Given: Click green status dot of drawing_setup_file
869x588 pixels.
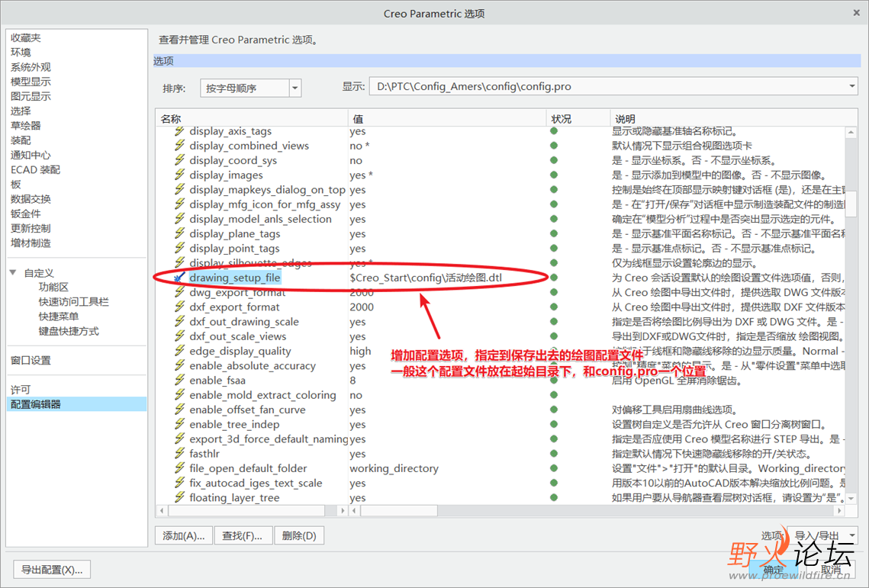Looking at the screenshot, I should (x=554, y=278).
